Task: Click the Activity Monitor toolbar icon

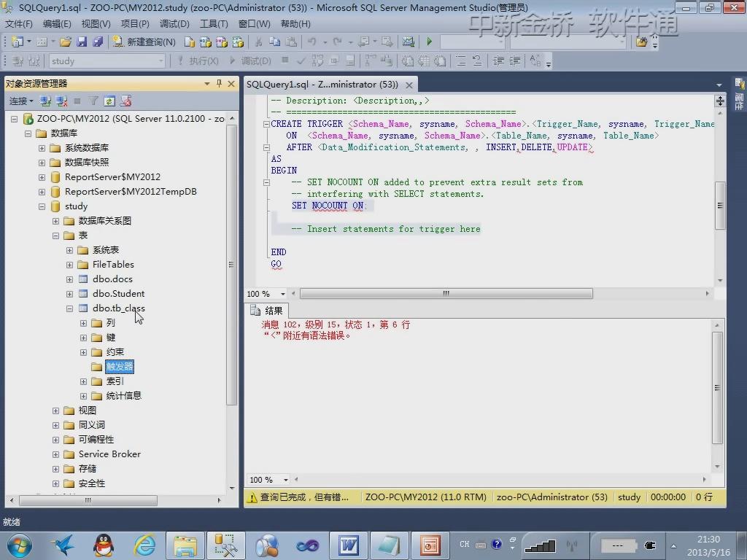Action: (x=409, y=42)
